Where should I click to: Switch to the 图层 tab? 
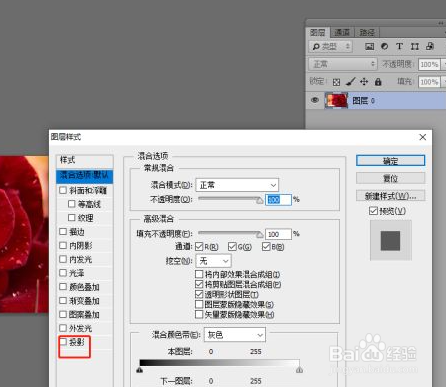click(x=318, y=32)
